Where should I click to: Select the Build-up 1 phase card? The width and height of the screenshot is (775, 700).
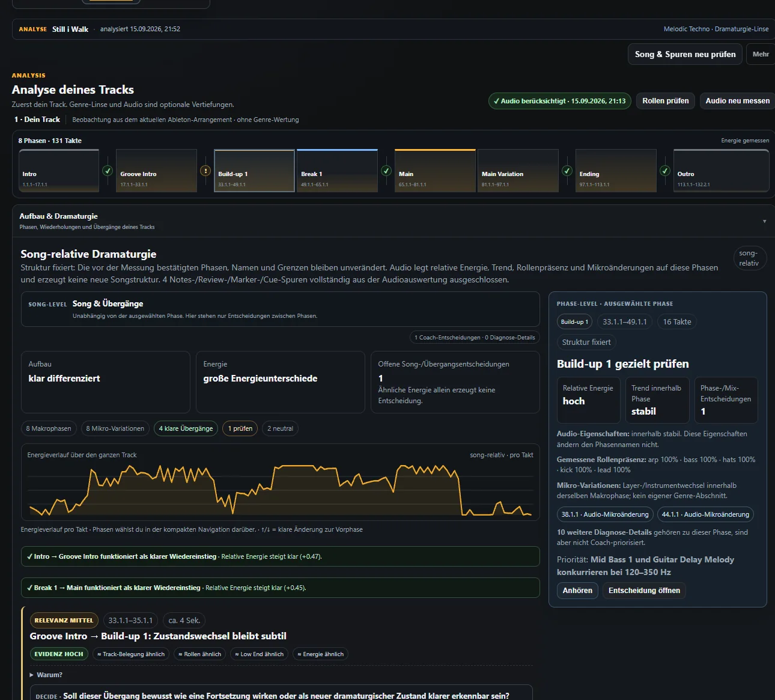click(x=254, y=171)
